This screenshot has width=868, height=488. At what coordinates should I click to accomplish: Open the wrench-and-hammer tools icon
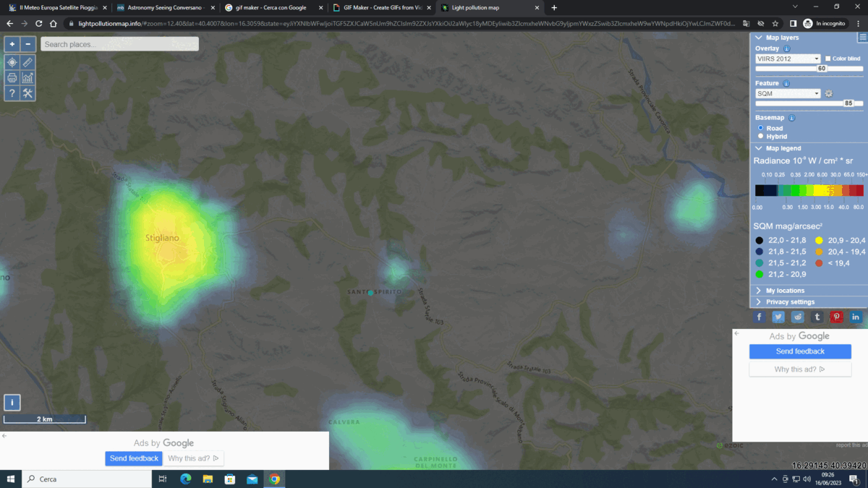27,93
